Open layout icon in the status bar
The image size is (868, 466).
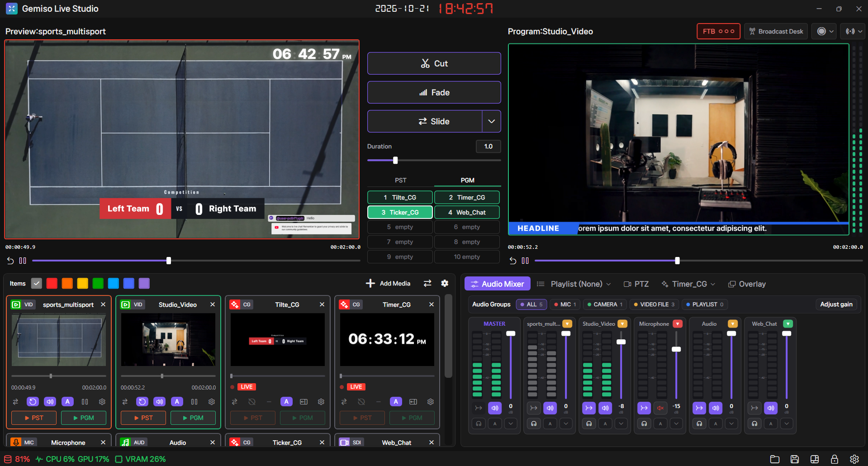coord(815,459)
